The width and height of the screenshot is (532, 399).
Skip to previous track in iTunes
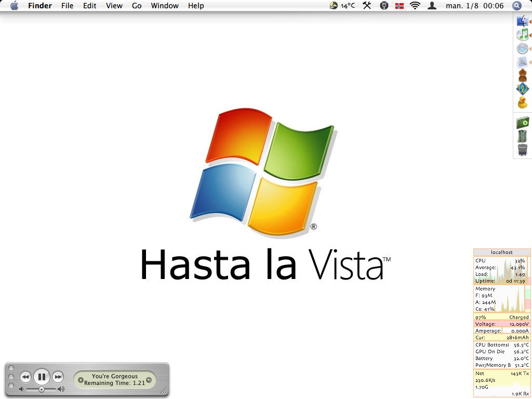25,377
